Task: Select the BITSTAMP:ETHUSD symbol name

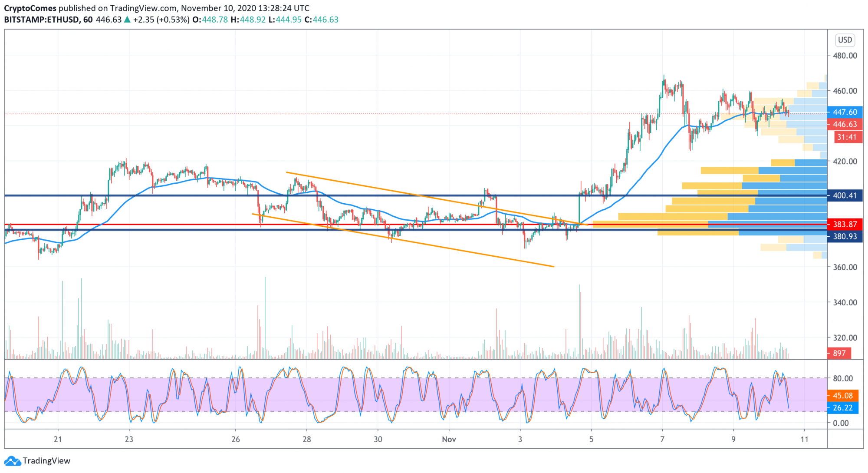Action: point(43,19)
